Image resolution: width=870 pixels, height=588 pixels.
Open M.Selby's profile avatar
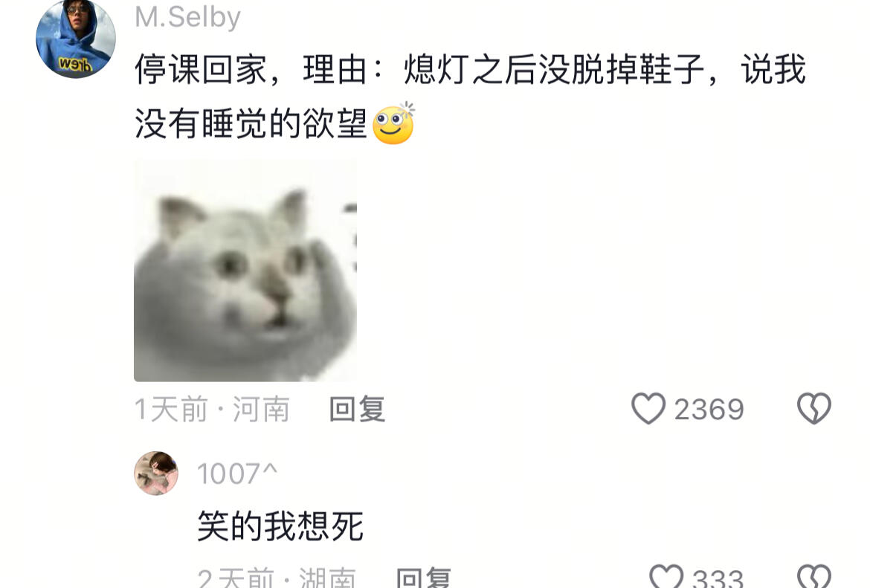(75, 39)
